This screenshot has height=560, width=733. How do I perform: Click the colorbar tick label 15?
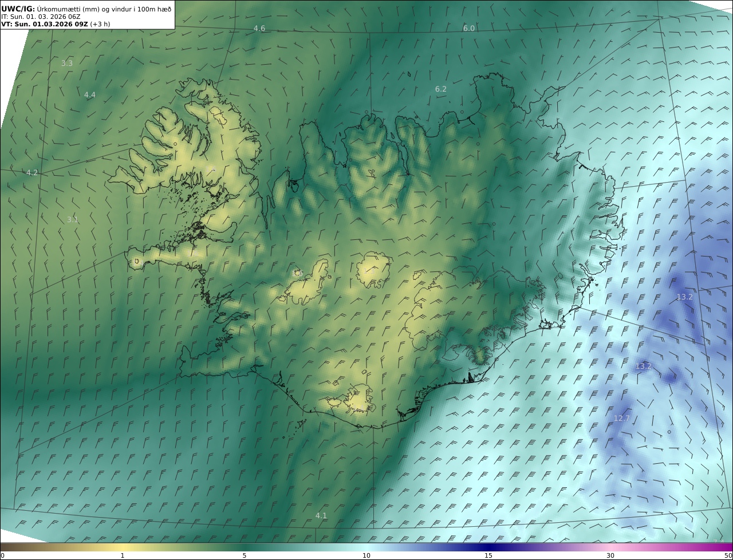tap(488, 555)
